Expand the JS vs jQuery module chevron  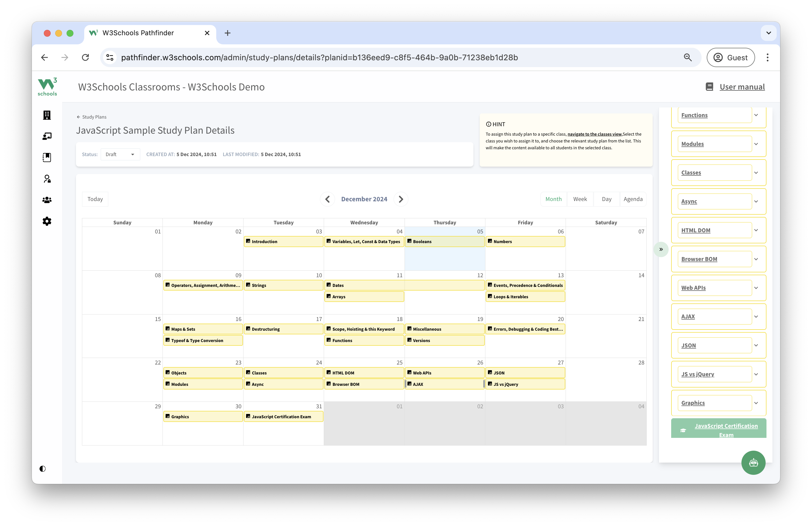(x=756, y=374)
